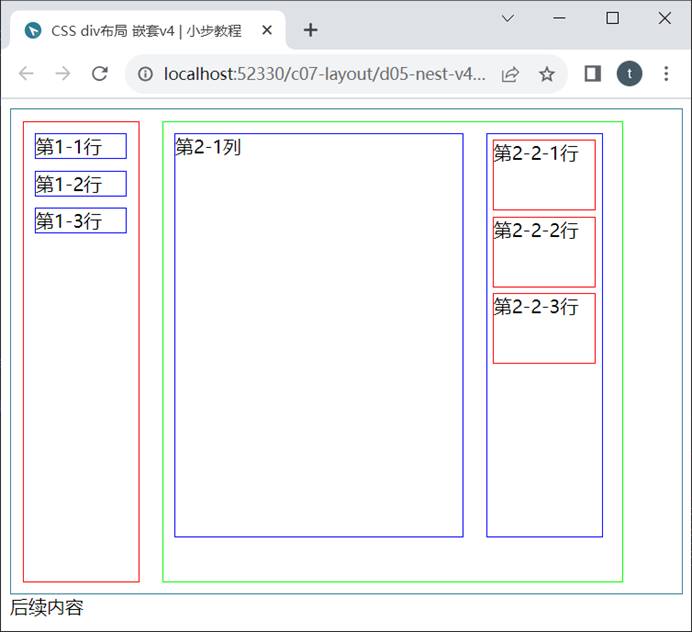View site information icon in address bar
Screen dimensions: 692x632
146,74
